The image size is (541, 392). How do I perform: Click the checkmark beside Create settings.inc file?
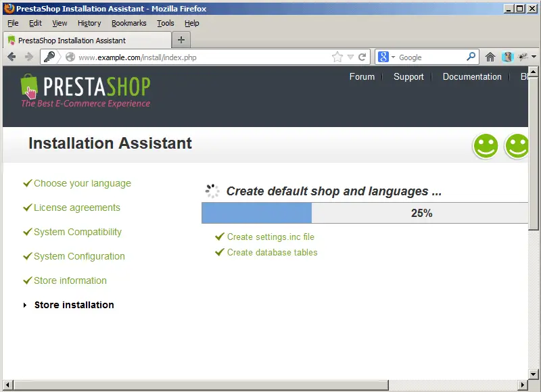click(219, 237)
